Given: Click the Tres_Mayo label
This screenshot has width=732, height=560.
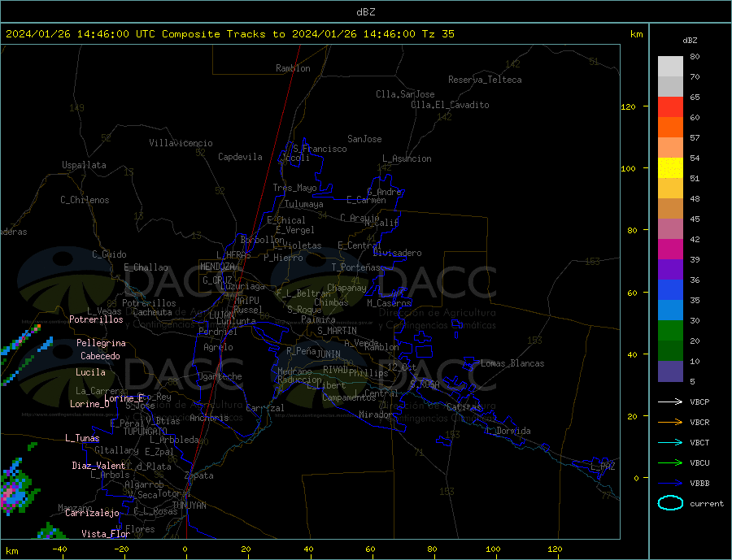Looking at the screenshot, I should (x=294, y=188).
